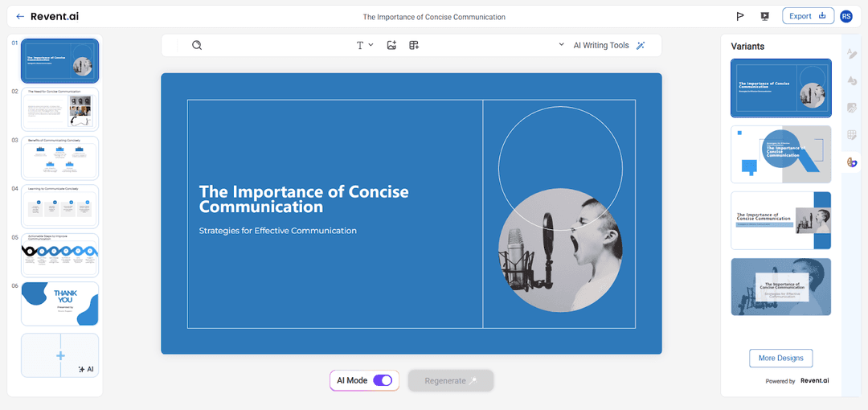Toggle the AI Mode switch
This screenshot has width=868, height=410.
383,380
